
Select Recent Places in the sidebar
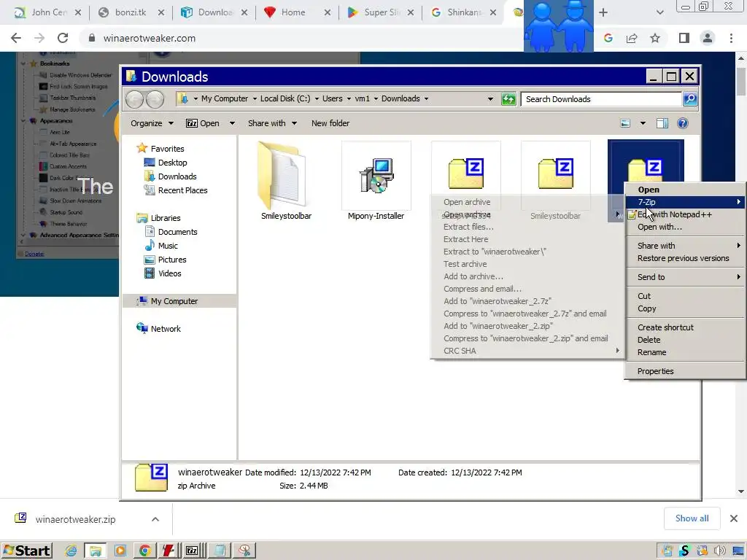pos(176,190)
